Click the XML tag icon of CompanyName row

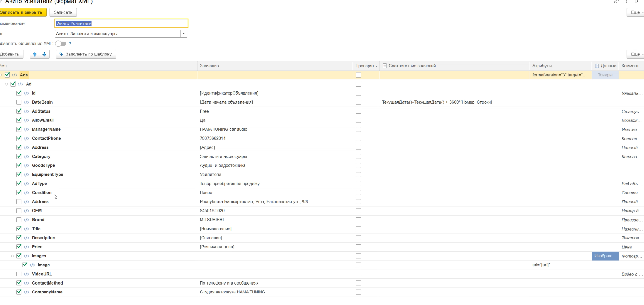pos(26,292)
